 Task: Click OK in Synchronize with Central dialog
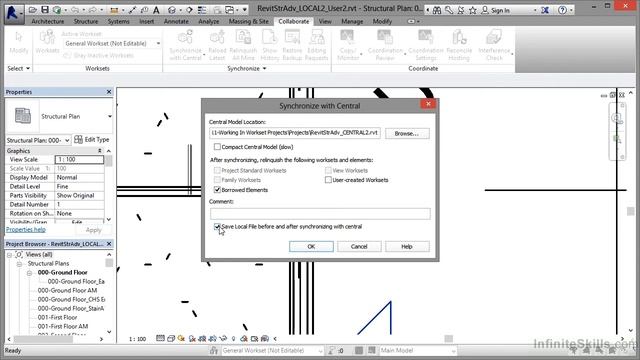coord(311,247)
